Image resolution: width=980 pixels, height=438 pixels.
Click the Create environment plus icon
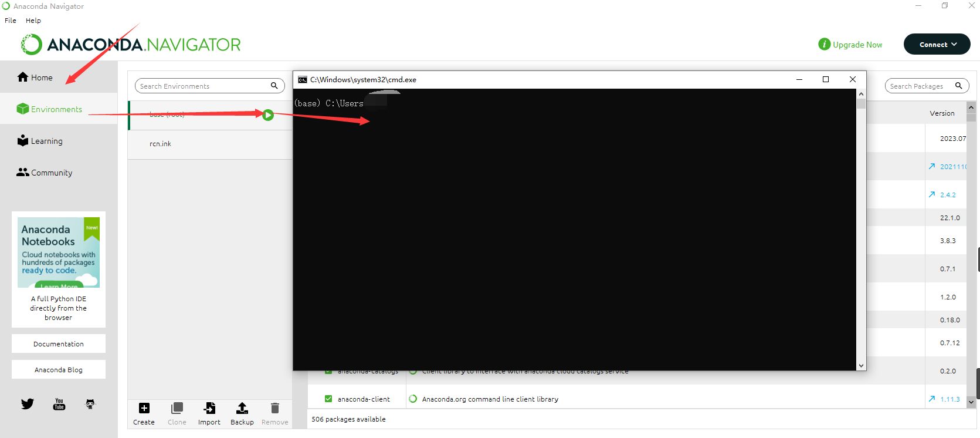(x=144, y=408)
